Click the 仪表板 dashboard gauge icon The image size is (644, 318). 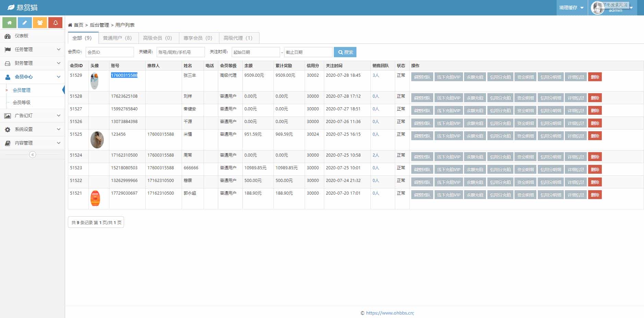pos(8,36)
